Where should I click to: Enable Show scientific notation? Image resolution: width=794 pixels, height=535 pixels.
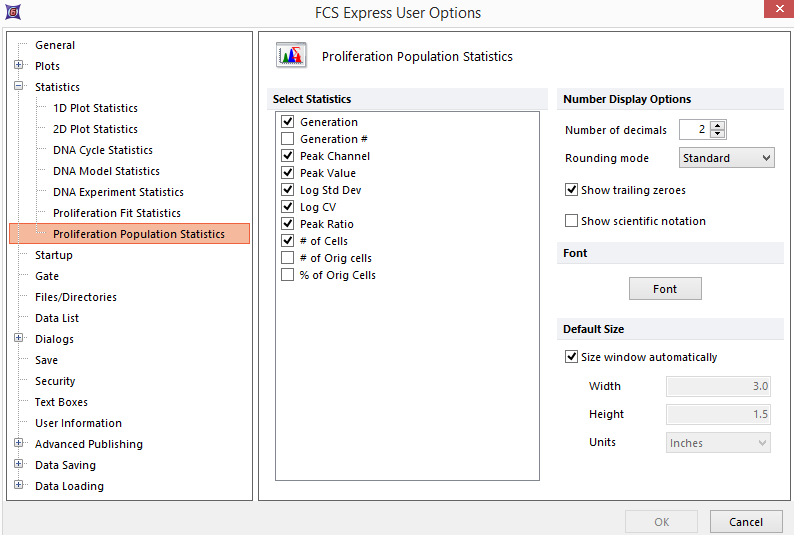[x=572, y=221]
